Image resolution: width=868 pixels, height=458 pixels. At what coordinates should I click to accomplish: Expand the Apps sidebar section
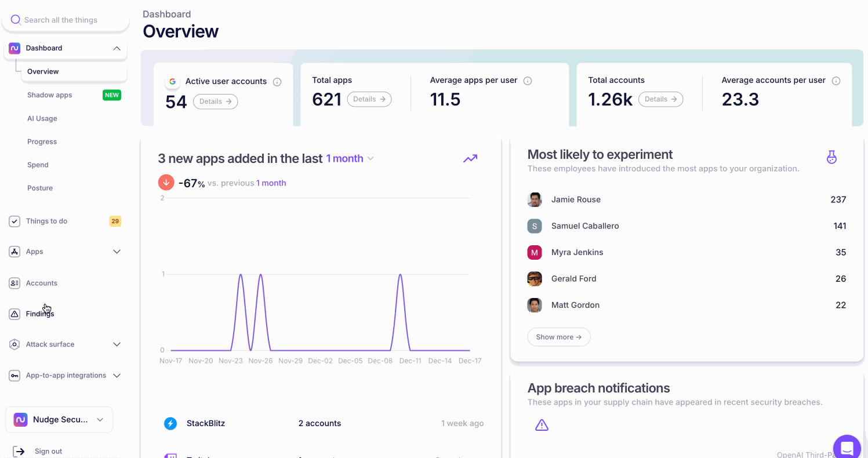click(x=117, y=252)
